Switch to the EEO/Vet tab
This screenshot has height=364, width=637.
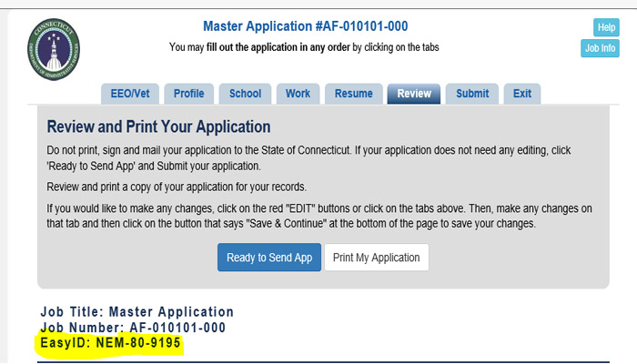click(130, 94)
